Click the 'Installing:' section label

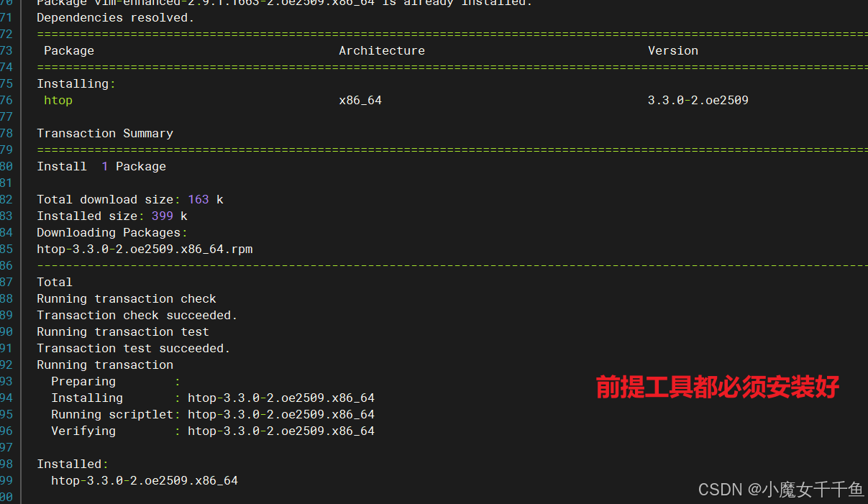click(76, 83)
